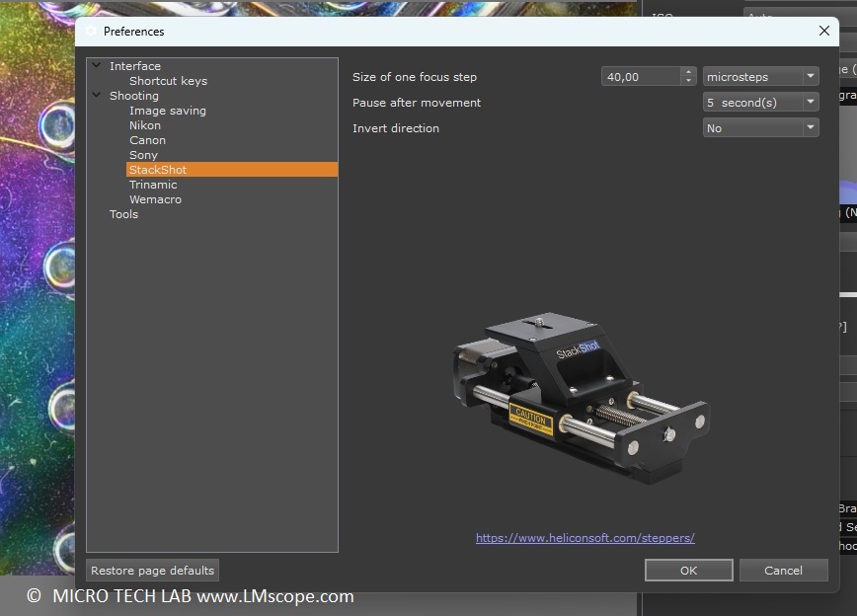Open the Invert direction dropdown

click(760, 128)
